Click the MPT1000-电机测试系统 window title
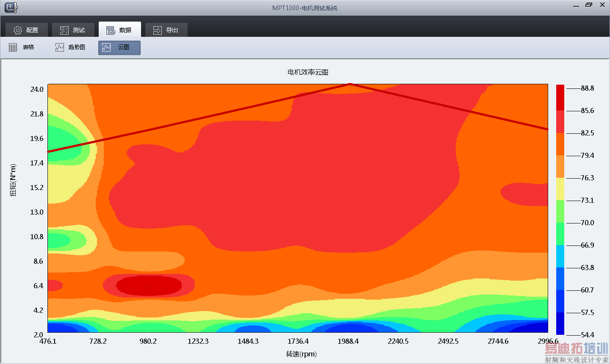This screenshot has height=364, width=610. pyautogui.click(x=305, y=8)
